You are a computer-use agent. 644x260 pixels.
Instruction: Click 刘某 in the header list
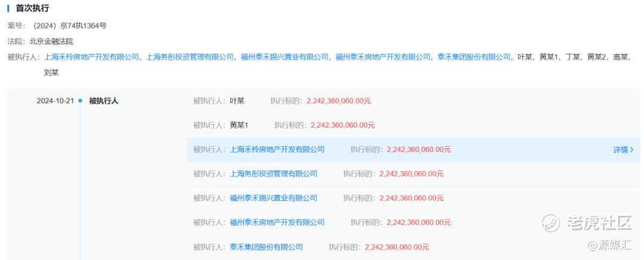point(51,73)
